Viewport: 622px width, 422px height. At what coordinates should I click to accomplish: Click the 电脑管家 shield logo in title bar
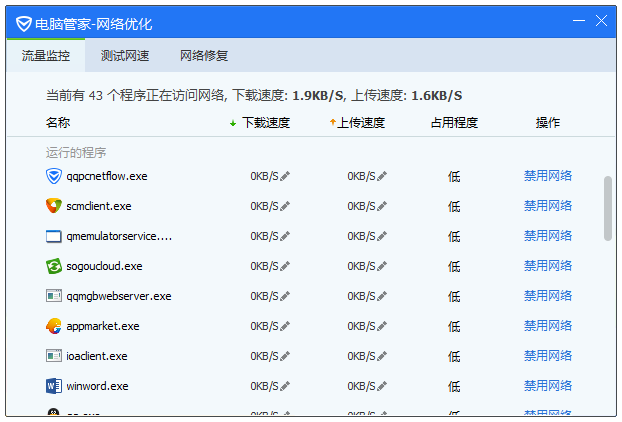click(24, 24)
